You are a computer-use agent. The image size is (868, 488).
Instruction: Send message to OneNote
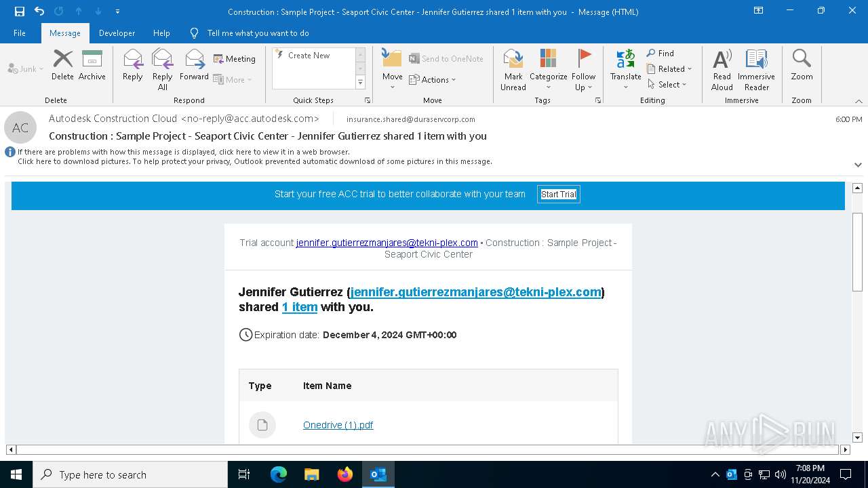coord(446,59)
